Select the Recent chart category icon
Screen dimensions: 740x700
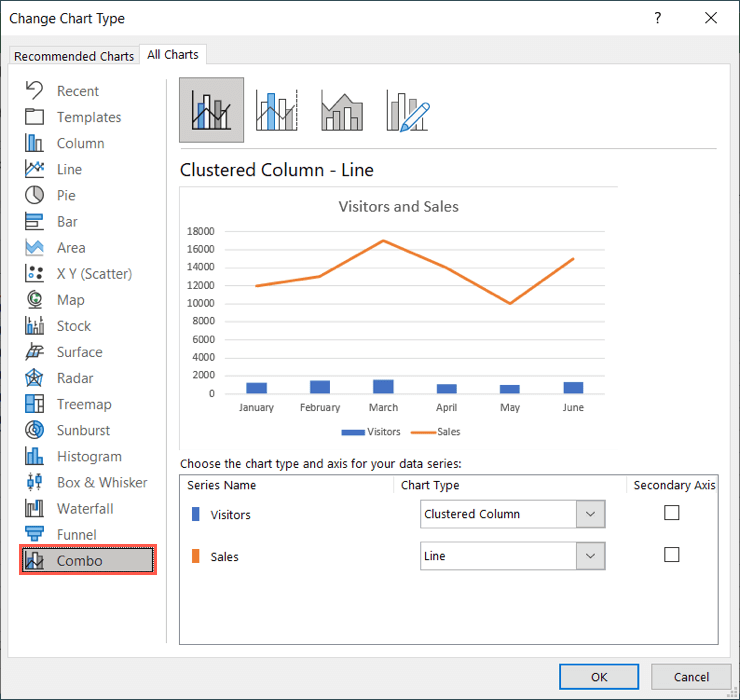pyautogui.click(x=34, y=90)
